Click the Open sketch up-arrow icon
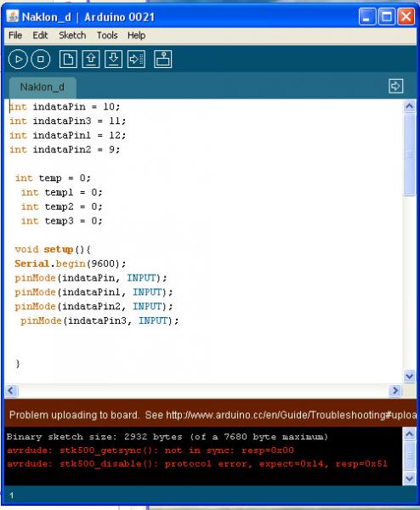Screen dimensions: 420x510 click(x=91, y=59)
